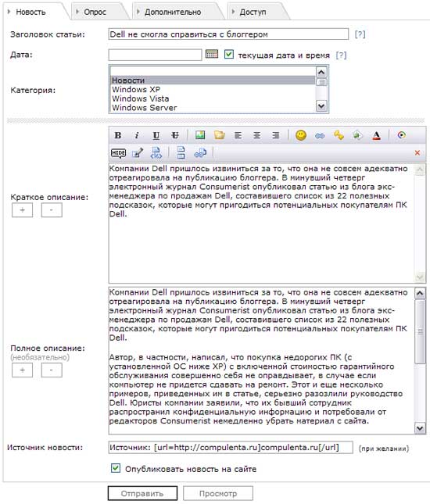Image resolution: width=430 pixels, height=504 pixels.
Task: Open the smiley emoticon picker
Action: tap(301, 135)
